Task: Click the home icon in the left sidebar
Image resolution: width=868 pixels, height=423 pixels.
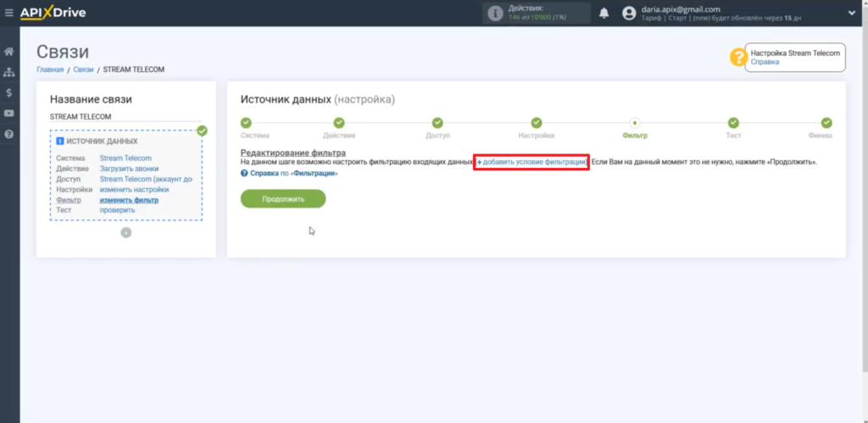Action: pyautogui.click(x=9, y=52)
